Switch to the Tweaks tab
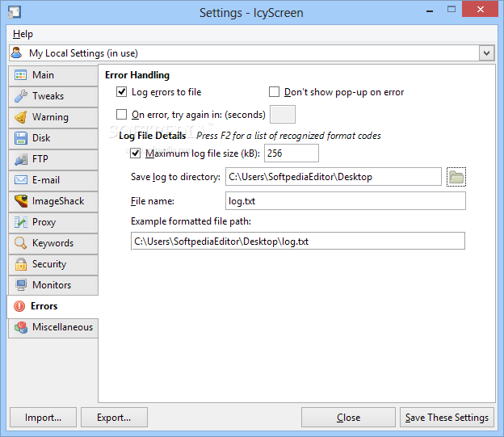The image size is (504, 437). 53,96
